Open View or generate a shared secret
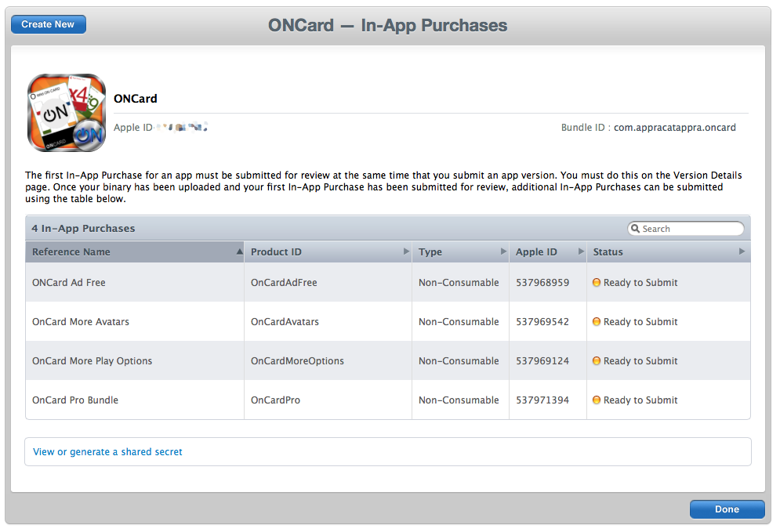This screenshot has height=532, width=780. tap(107, 451)
